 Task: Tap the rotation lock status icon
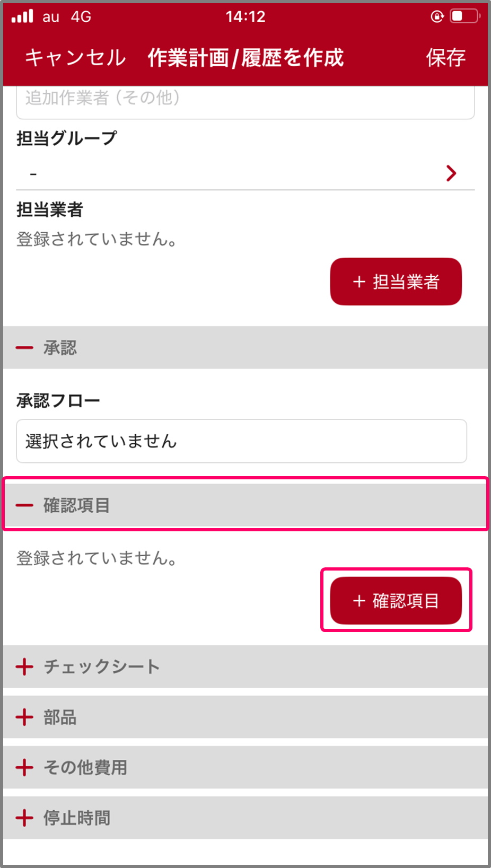click(437, 16)
